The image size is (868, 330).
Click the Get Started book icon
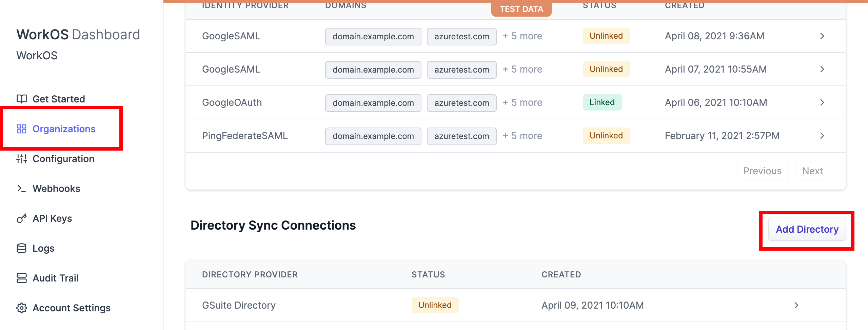[x=22, y=99]
